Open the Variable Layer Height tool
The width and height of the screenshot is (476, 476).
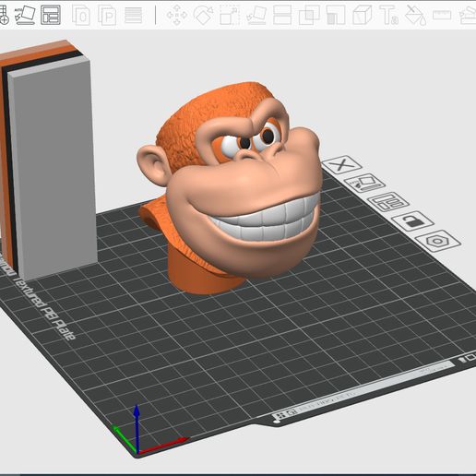134,15
